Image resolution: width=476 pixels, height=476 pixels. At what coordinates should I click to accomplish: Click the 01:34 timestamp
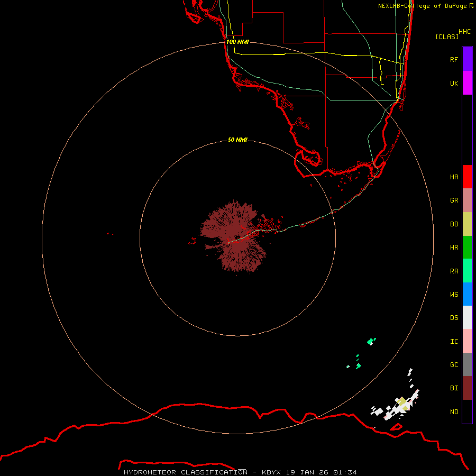(345, 472)
